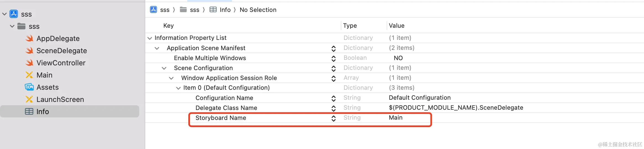The image size is (644, 149).
Task: Collapse Item 0 (Default Configuration)
Action: click(x=178, y=88)
